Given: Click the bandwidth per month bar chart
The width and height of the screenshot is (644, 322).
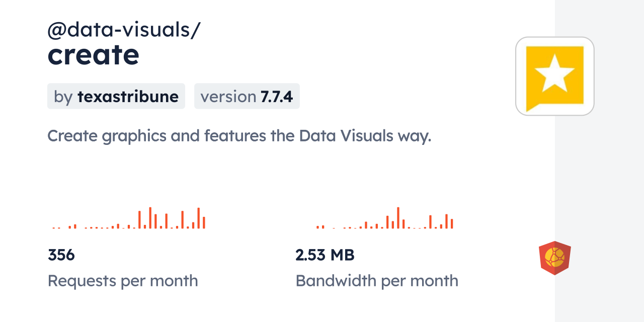Looking at the screenshot, I should coord(385,218).
